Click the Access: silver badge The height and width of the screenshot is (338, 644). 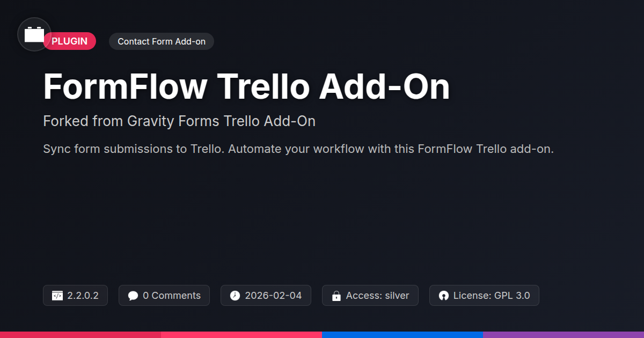click(377, 296)
